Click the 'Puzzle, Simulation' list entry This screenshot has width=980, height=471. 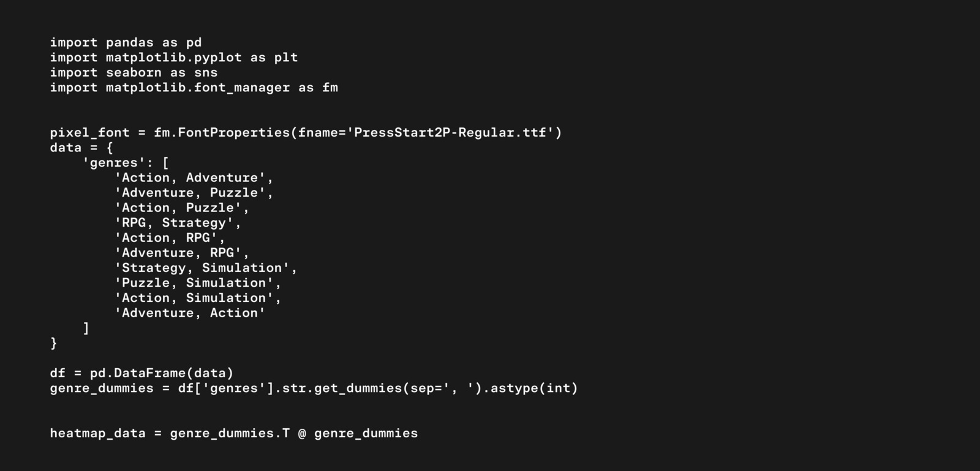point(194,283)
